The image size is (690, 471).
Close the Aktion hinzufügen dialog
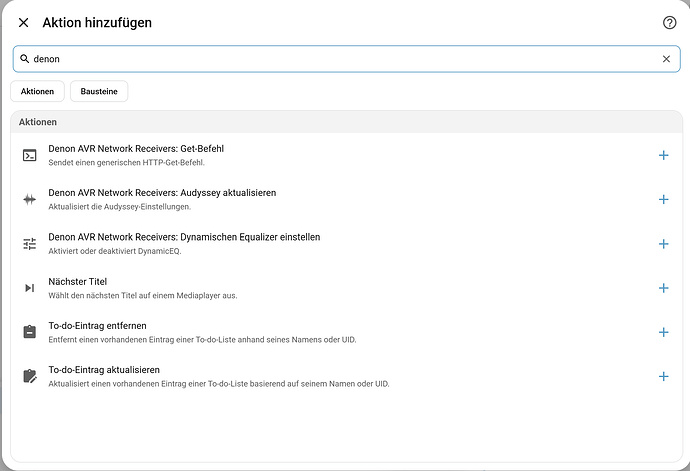point(23,22)
